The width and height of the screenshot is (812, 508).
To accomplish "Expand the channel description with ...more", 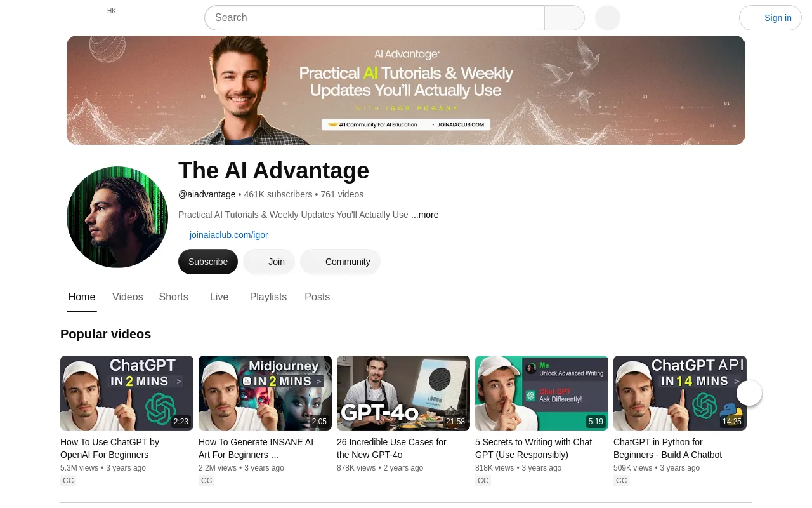I will [425, 215].
